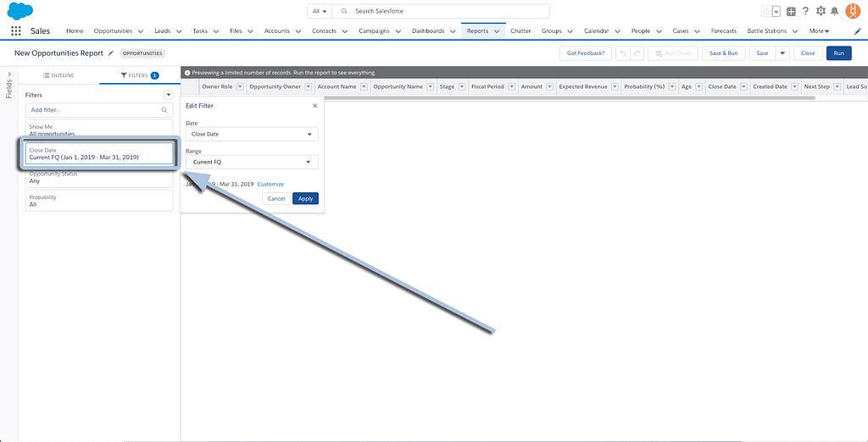Click the Apply button in Edit Filter

[305, 198]
